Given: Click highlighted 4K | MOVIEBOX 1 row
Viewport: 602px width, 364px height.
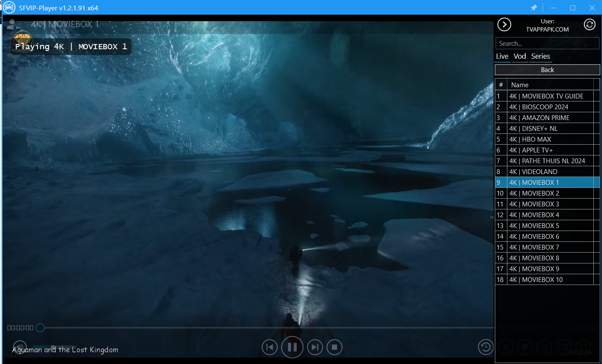Looking at the screenshot, I should point(547,182).
